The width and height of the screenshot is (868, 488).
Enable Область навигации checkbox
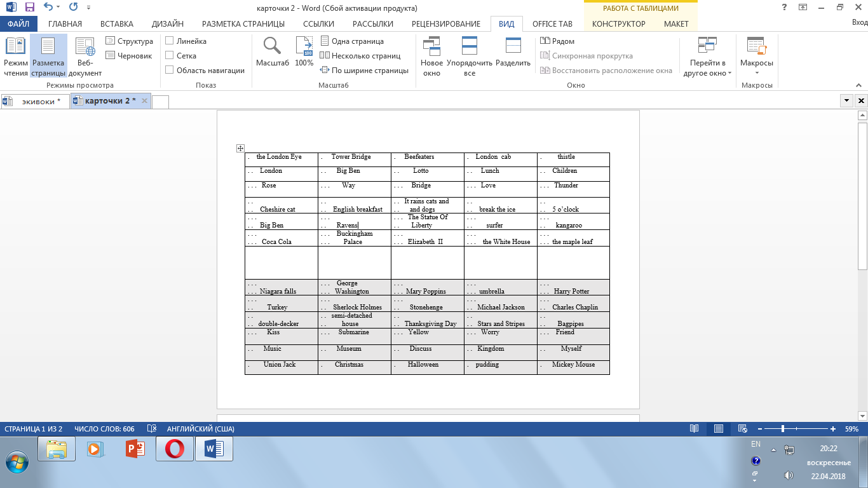pos(170,71)
